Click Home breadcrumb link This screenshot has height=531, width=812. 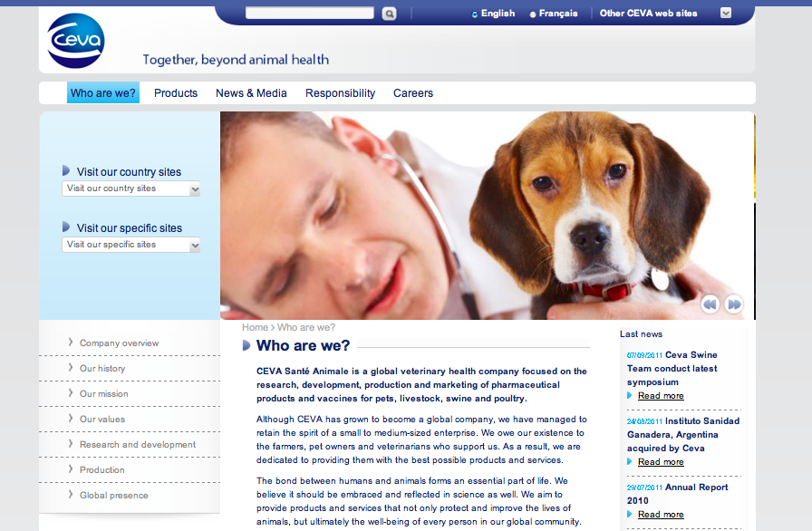click(255, 328)
